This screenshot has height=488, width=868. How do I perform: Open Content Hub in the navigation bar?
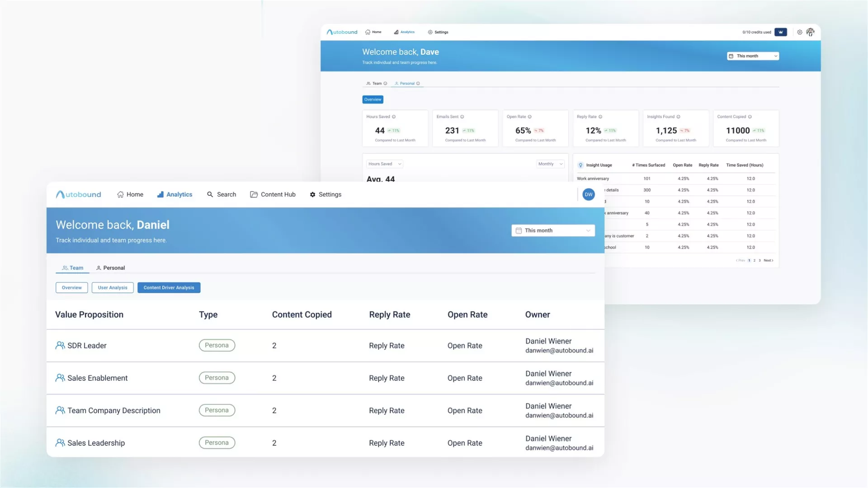(273, 194)
